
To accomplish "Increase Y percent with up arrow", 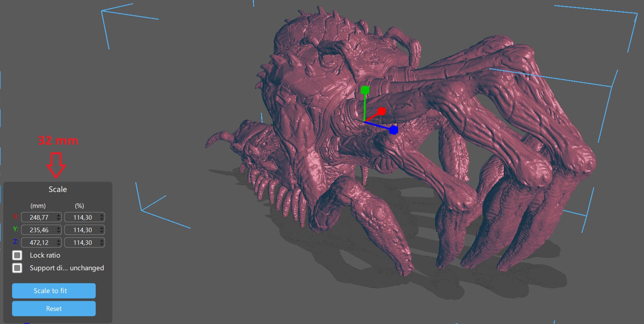I will [x=102, y=228].
